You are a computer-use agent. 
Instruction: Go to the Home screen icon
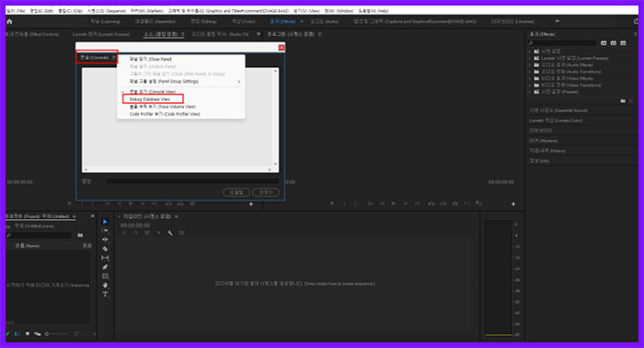9,21
